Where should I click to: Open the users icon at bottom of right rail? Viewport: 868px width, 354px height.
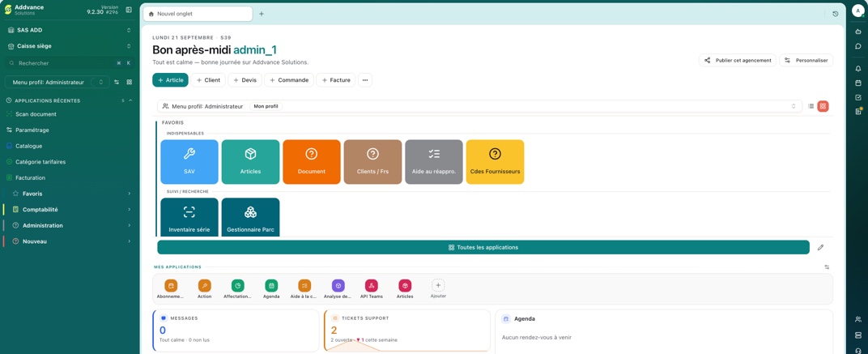[x=858, y=320]
